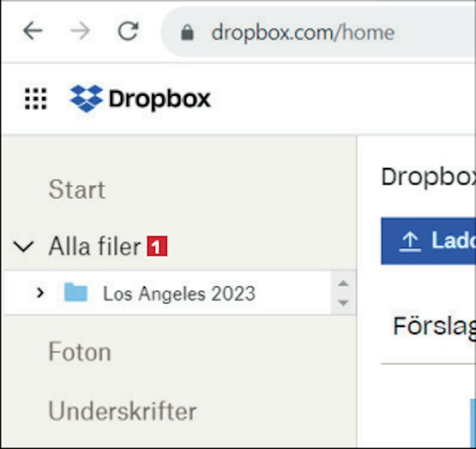
Task: Open Foton in the sidebar
Action: click(x=80, y=352)
